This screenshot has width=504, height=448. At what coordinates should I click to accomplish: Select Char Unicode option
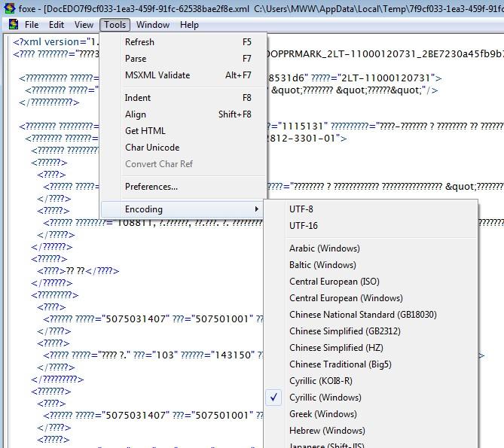(152, 148)
